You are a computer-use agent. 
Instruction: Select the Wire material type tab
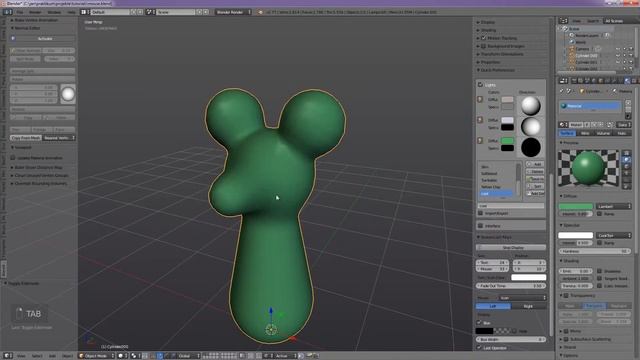[585, 133]
